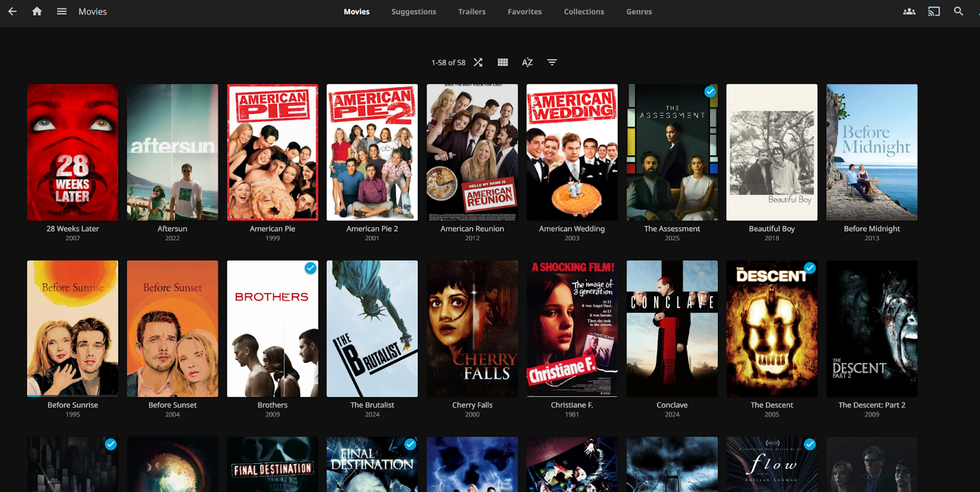Screen dimensions: 980x492
Task: Open the American Pie 2 poster
Action: point(372,152)
